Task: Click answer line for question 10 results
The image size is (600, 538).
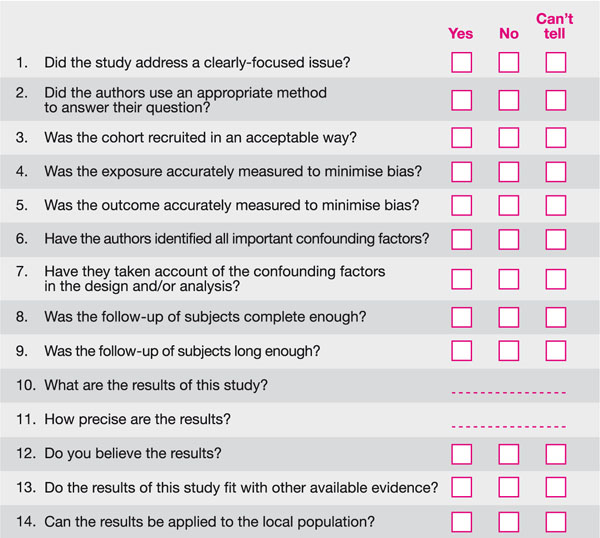Action: (x=509, y=393)
